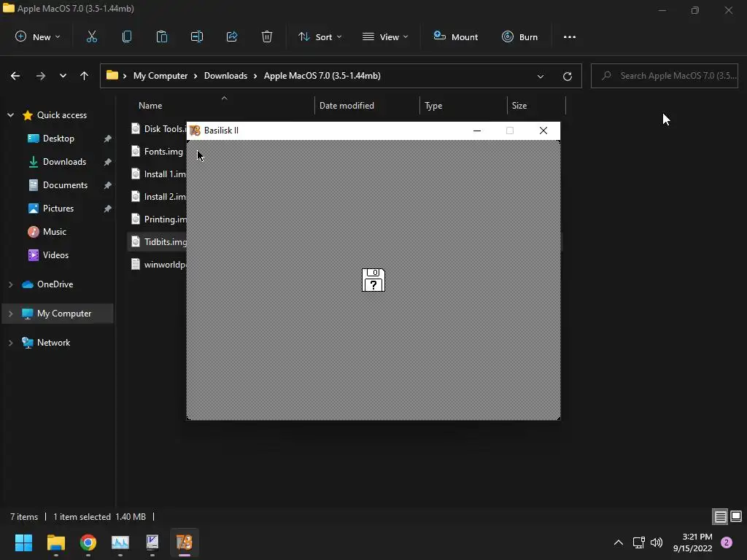Go up one folder level
The image size is (747, 560).
coord(85,76)
